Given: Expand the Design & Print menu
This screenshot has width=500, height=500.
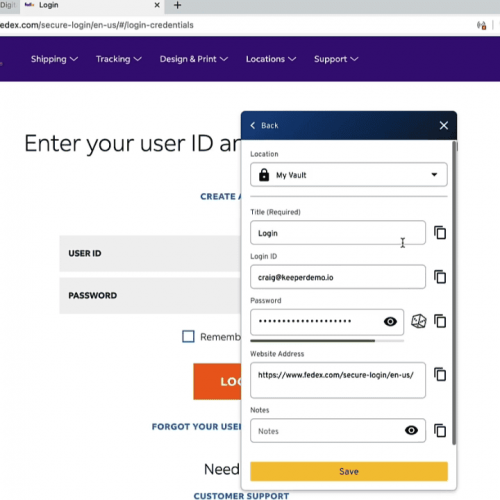Looking at the screenshot, I should (194, 59).
